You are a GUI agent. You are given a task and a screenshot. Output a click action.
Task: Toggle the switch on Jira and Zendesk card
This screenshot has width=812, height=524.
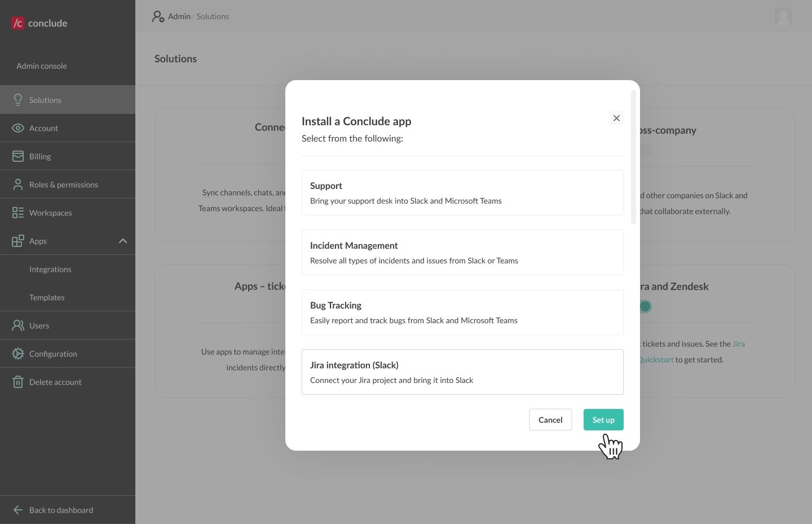[x=645, y=306]
